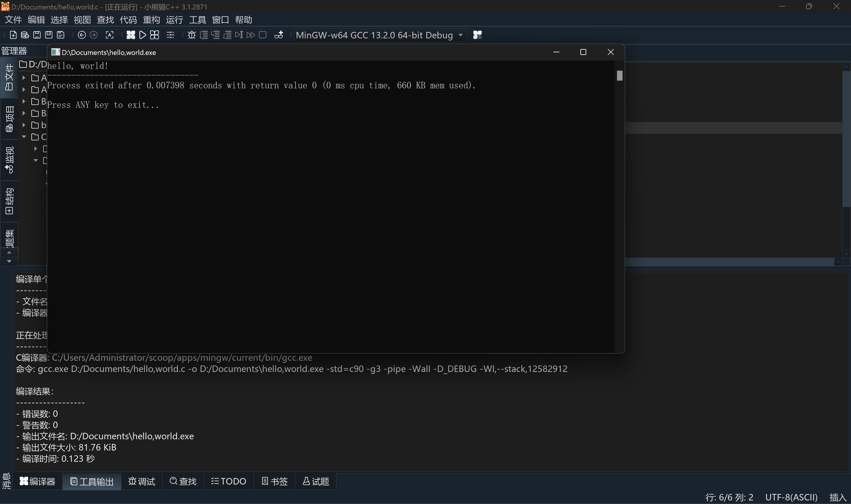Click the run to cursor icon

coord(239,35)
